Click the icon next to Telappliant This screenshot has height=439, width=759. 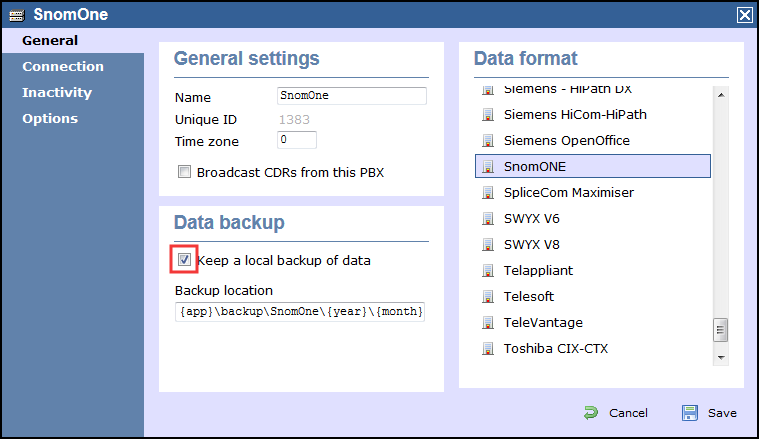tap(489, 271)
